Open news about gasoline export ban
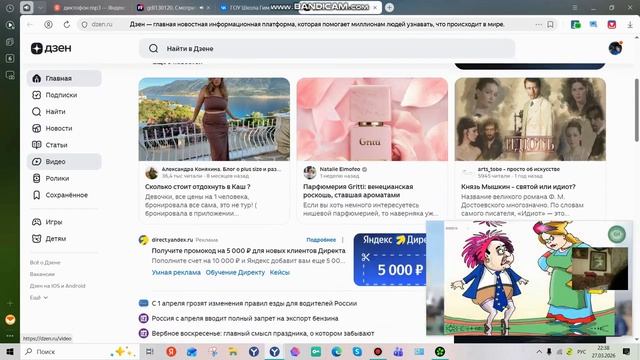This screenshot has width=640, height=360. [244, 318]
